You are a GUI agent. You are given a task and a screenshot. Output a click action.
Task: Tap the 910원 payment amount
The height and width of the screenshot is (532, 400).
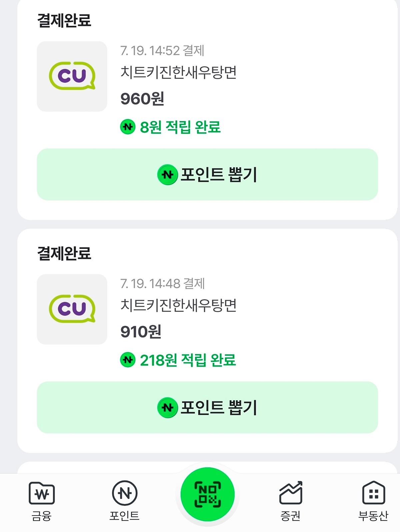[x=141, y=332]
